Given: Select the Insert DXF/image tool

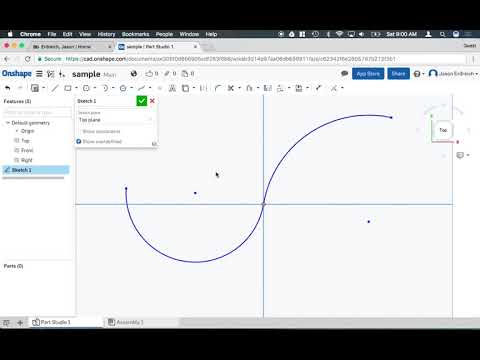Looking at the screenshot, I should tap(299, 88).
